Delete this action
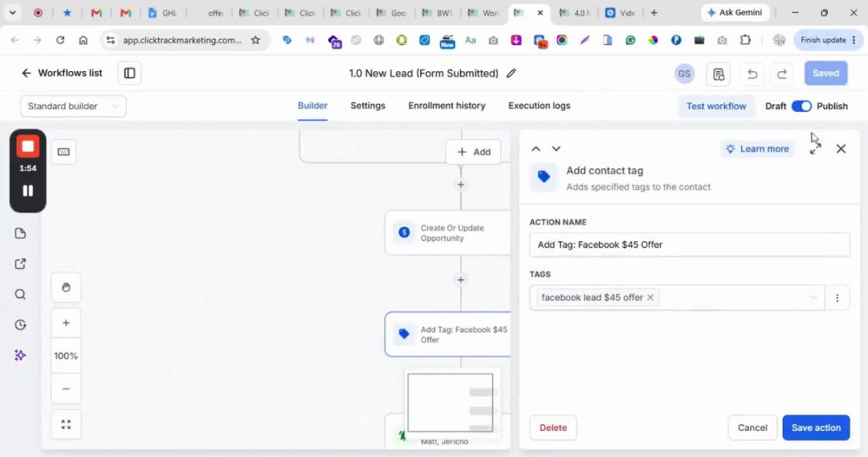The width and height of the screenshot is (868, 457). [553, 428]
